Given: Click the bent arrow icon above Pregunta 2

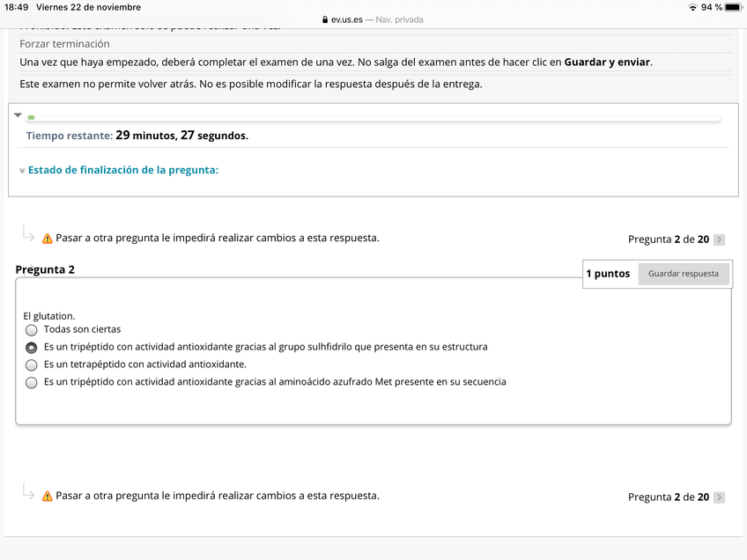Looking at the screenshot, I should [28, 234].
